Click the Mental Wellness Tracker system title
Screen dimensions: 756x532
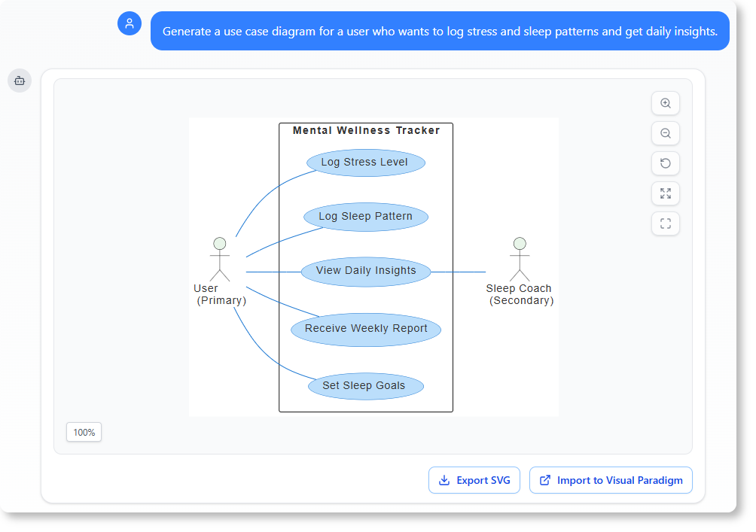[366, 130]
